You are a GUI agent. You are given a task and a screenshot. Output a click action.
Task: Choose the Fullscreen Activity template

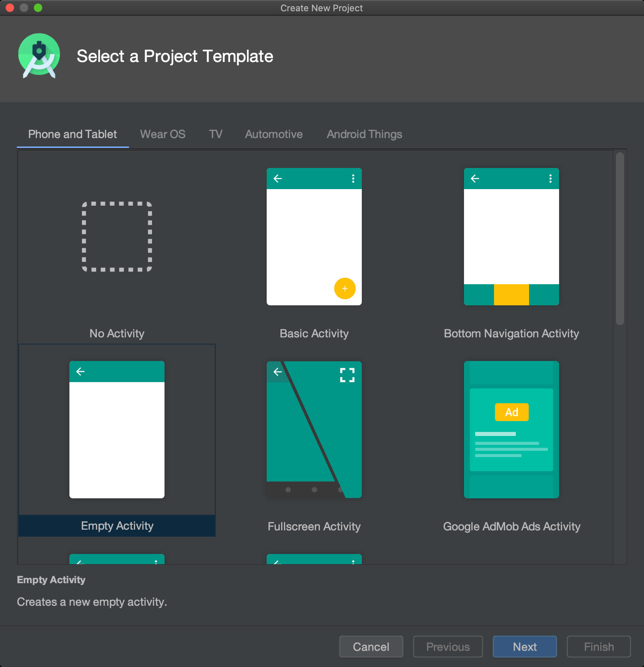[314, 430]
